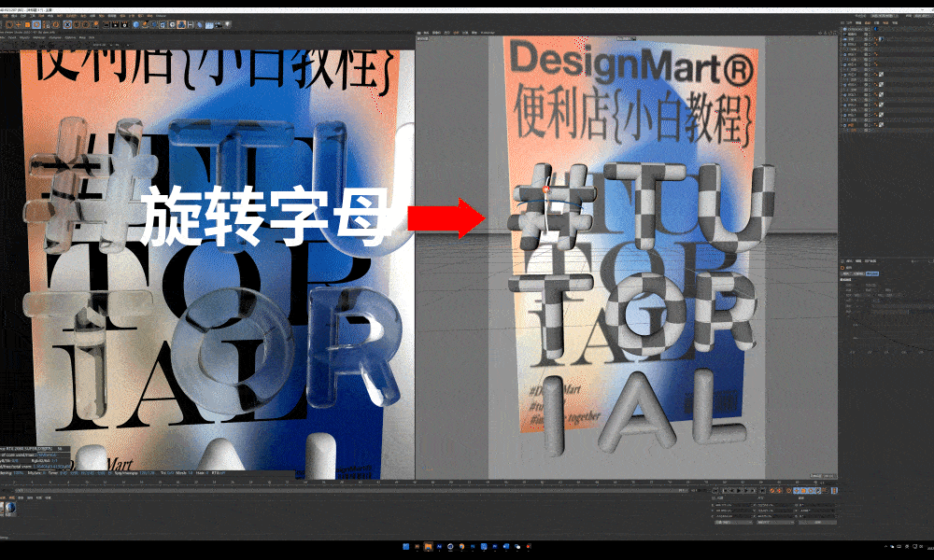Toggle Scale keyframe recording
This screenshot has width=934, height=560.
pyautogui.click(x=803, y=491)
